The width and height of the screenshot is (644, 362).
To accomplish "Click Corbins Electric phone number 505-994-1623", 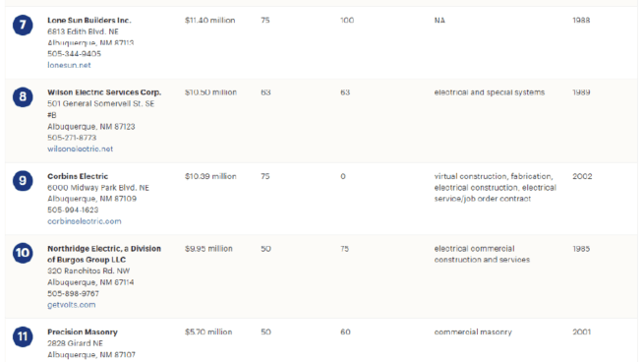I will click(x=73, y=210).
